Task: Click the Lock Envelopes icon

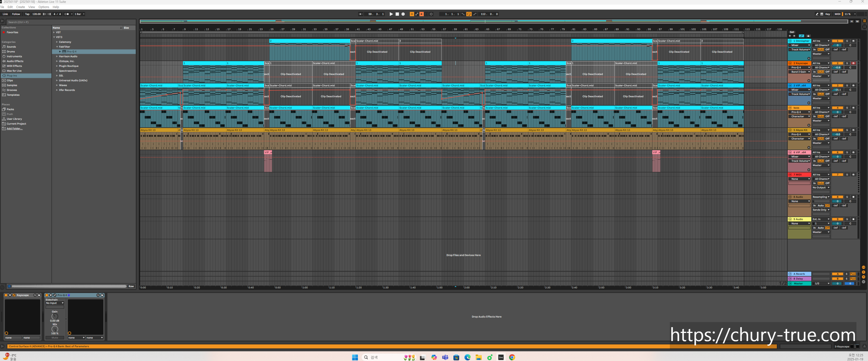Action: (808, 36)
